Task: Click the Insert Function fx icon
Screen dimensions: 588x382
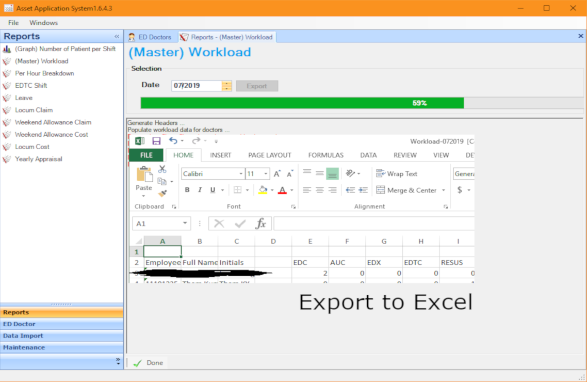Action: tap(261, 224)
